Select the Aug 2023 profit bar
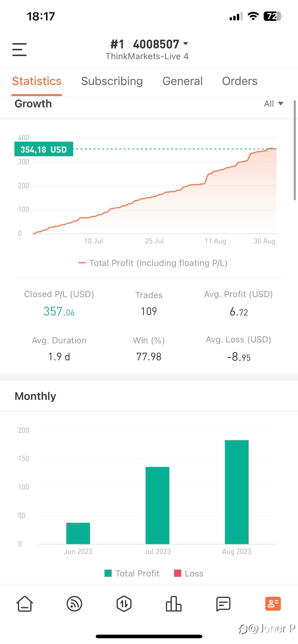Screen dimensions: 298x644 click(237, 492)
